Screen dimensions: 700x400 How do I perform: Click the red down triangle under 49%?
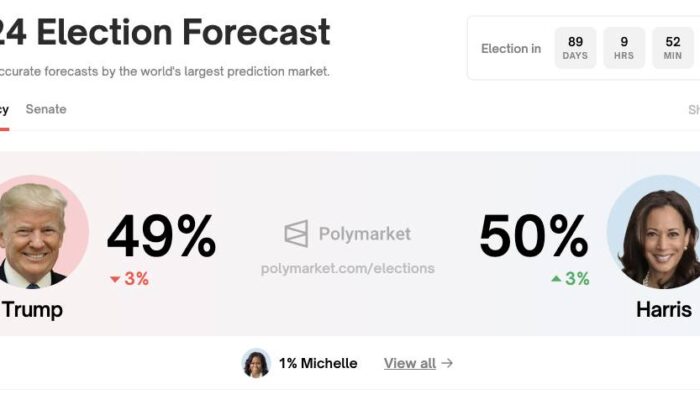click(115, 279)
